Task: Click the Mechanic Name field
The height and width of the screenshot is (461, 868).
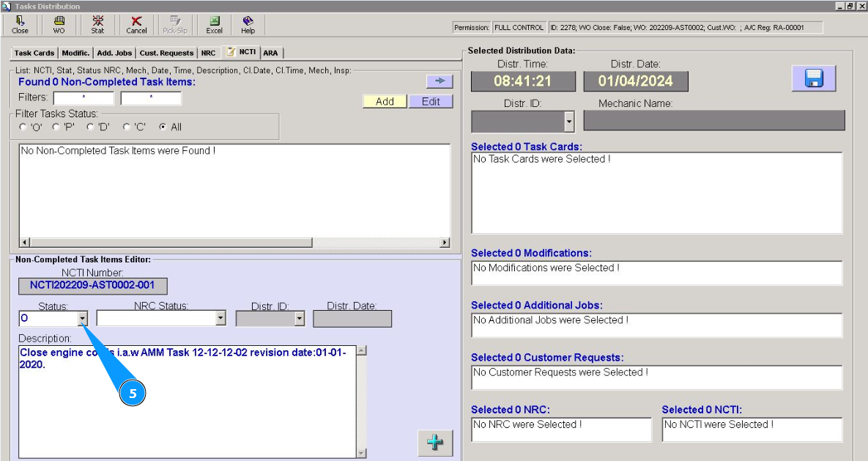Action: pos(714,120)
